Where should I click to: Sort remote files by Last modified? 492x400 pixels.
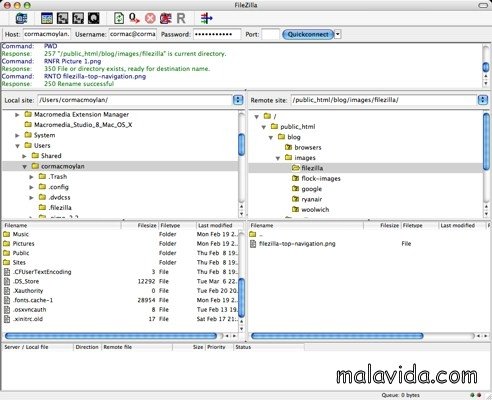pyautogui.click(x=462, y=226)
